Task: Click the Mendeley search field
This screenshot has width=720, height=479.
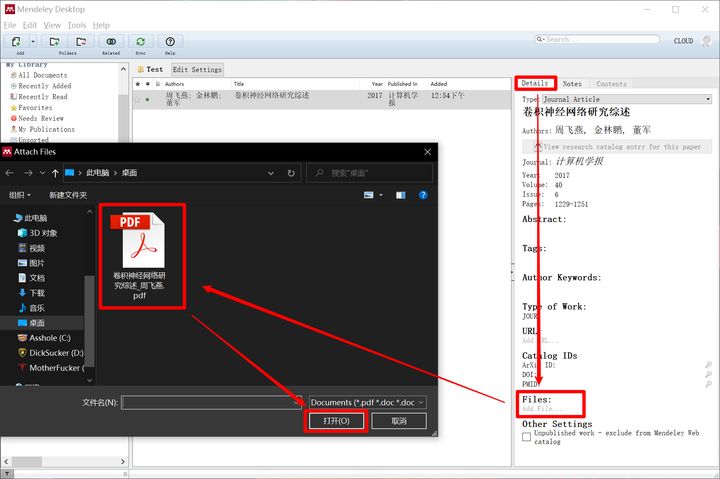Action: pos(597,39)
